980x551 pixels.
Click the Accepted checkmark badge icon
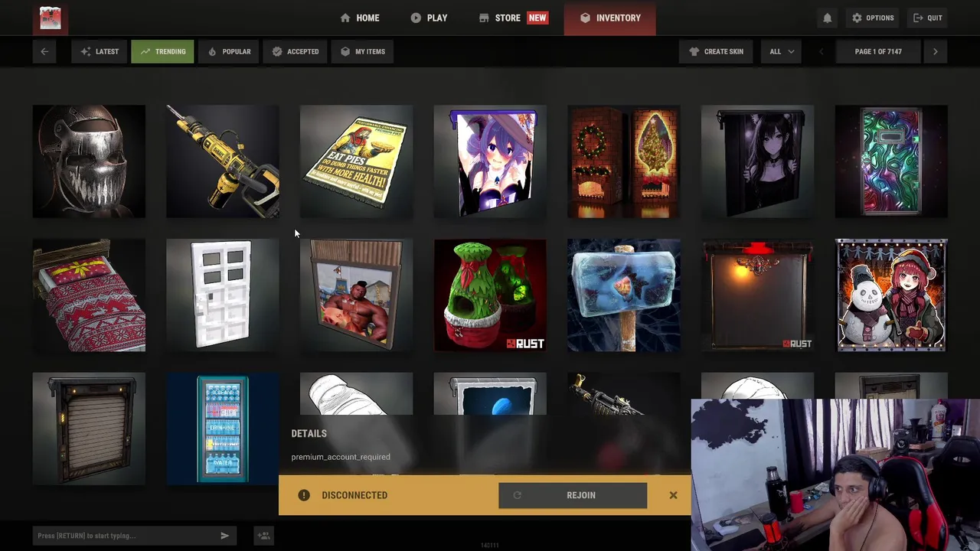(277, 51)
